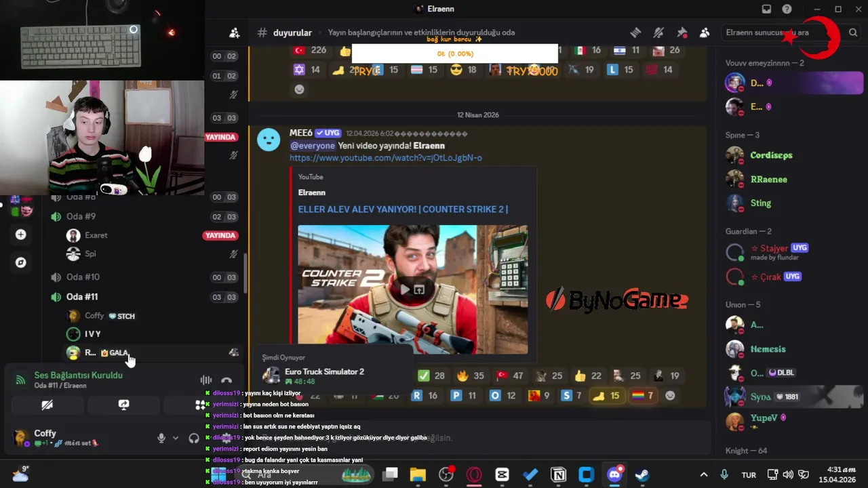
Task: Click user IVY in Oda #11
Action: click(92, 334)
